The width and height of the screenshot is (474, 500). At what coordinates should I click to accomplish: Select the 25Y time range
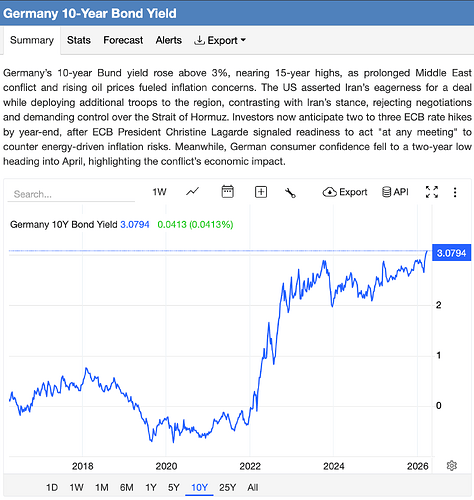pos(228,488)
